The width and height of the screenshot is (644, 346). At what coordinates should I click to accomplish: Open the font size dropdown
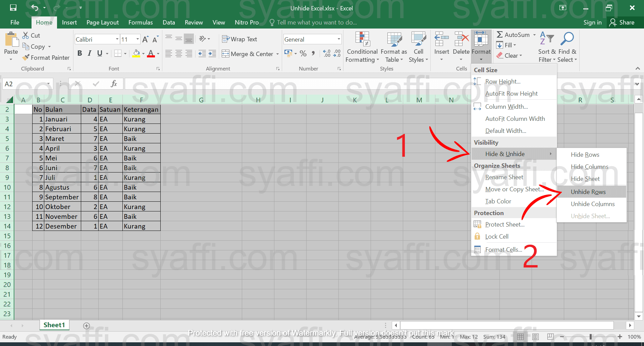[x=138, y=39]
